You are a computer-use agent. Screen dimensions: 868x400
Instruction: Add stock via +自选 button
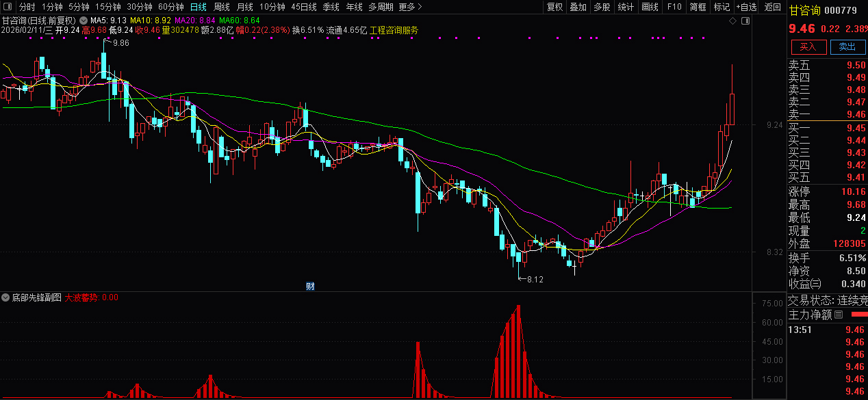point(747,7)
